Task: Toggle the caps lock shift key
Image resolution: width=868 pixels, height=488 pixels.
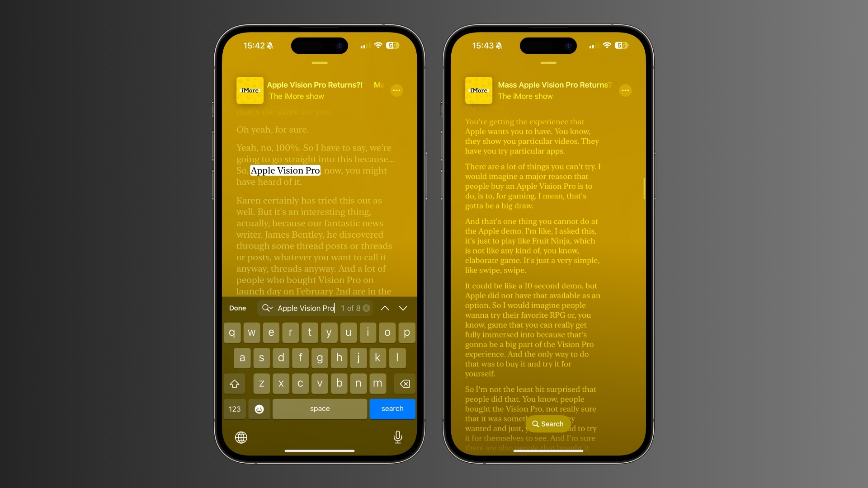Action: 234,383
